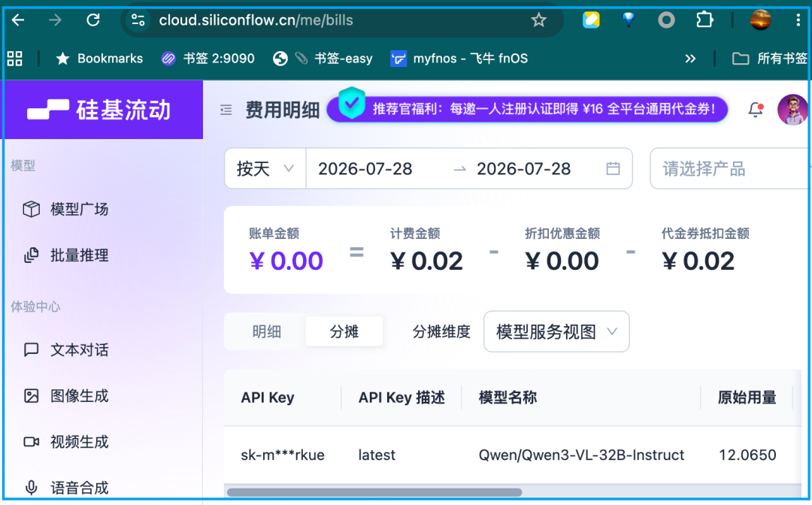Open the yellow note extension icon
Image resolution: width=812 pixels, height=505 pixels.
591,20
